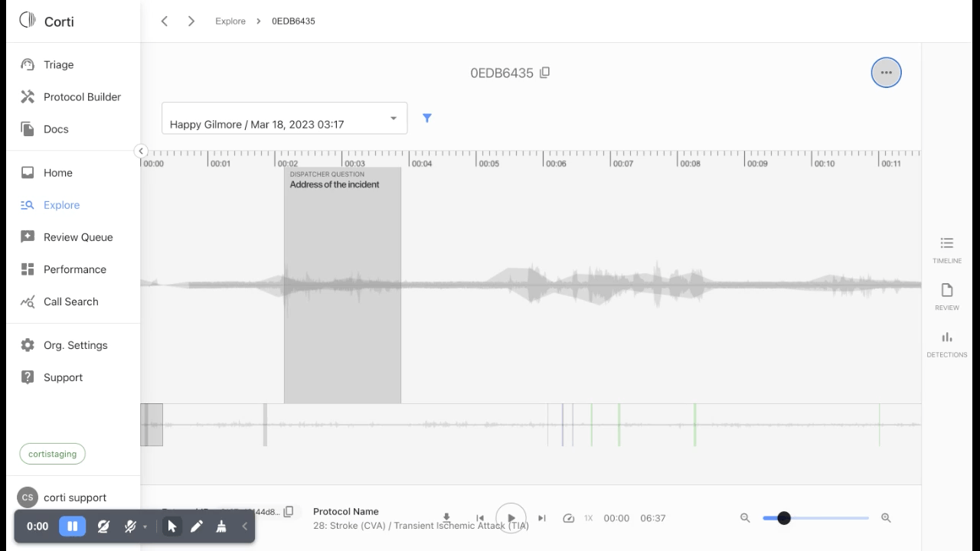Viewport: 980px width, 551px height.
Task: Toggle the camera off icon in the recorder toolbar
Action: (103, 527)
